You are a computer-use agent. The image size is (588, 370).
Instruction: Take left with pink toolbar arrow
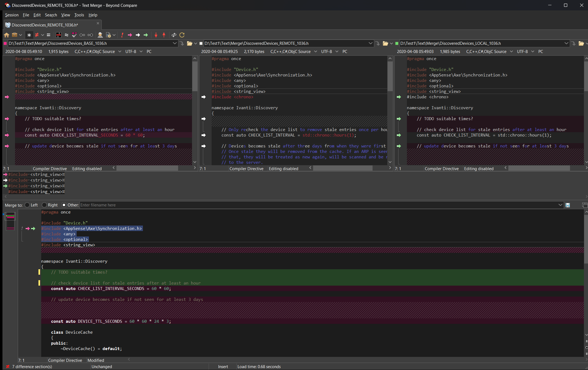pos(130,35)
